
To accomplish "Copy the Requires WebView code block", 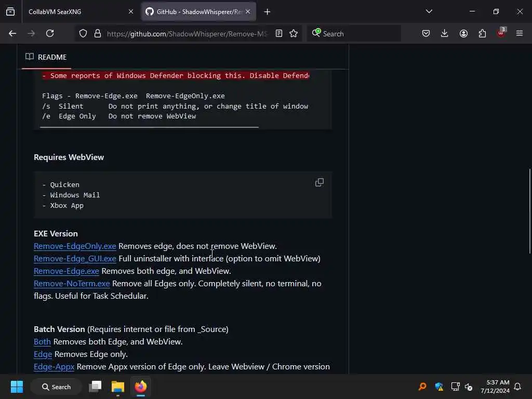I will (320, 182).
